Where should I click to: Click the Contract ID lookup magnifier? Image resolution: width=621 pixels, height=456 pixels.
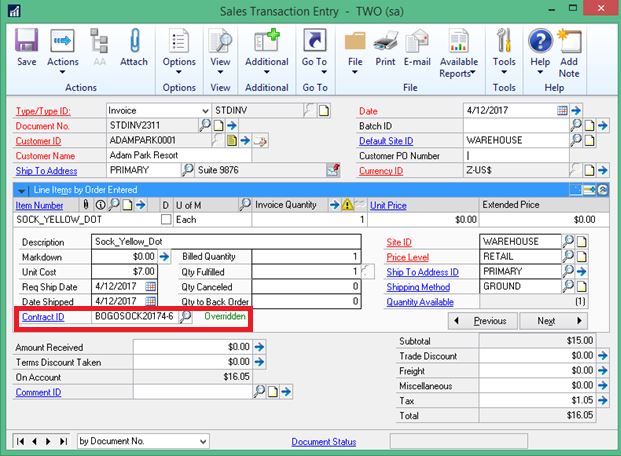pos(185,317)
